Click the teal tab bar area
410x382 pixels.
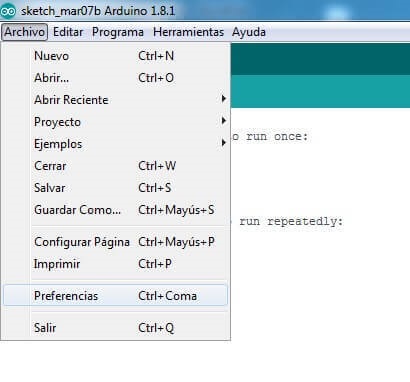pyautogui.click(x=320, y=91)
